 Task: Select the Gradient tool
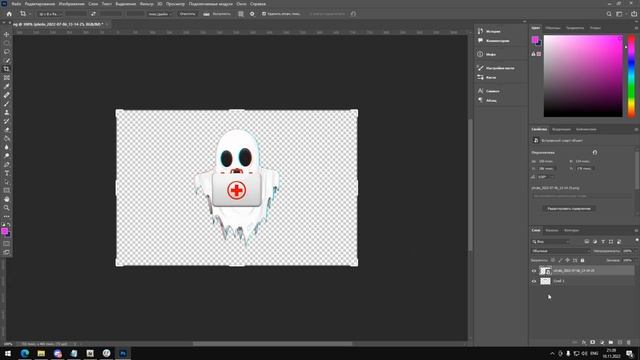[x=7, y=138]
